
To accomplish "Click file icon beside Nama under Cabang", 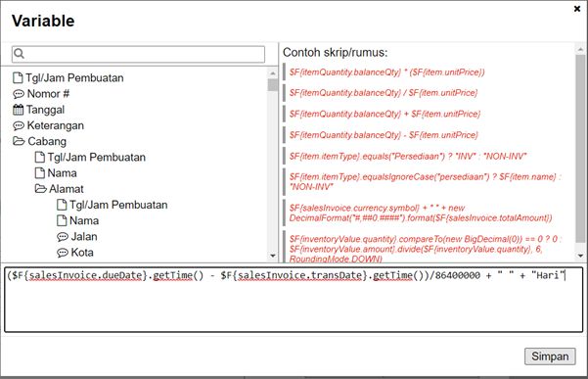I will pyautogui.click(x=40, y=173).
